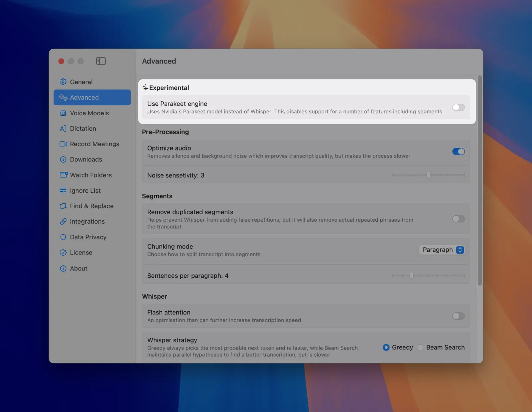Open the Record Meetings settings page
The width and height of the screenshot is (532, 412).
point(92,144)
